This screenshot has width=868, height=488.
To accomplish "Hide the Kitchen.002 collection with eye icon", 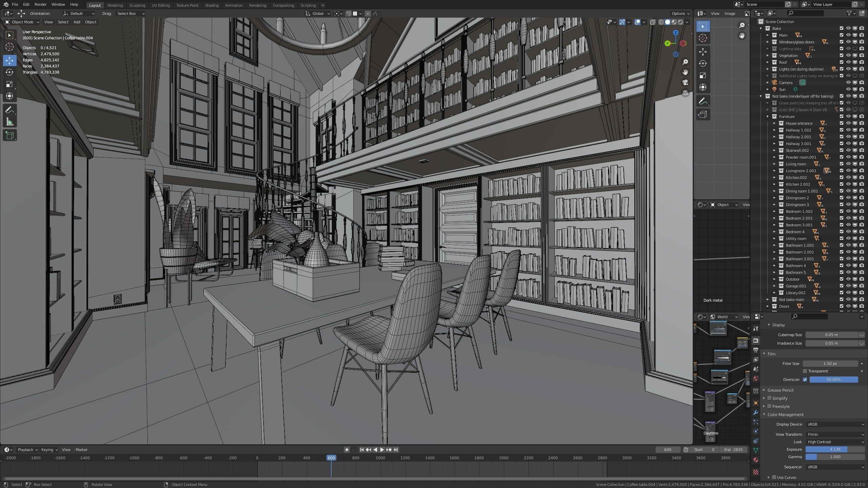I will pyautogui.click(x=848, y=178).
